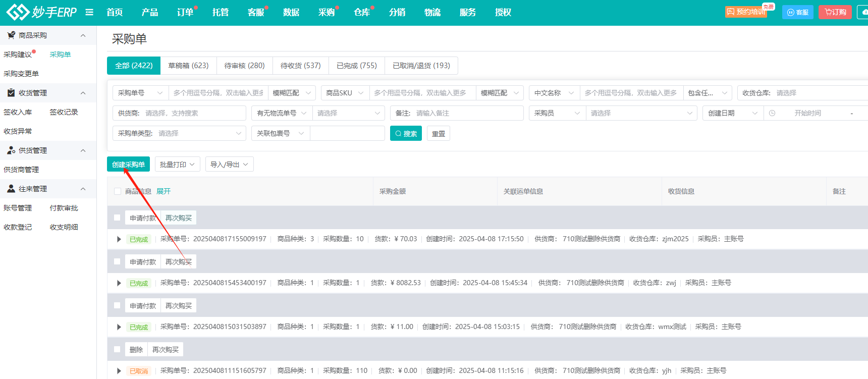The height and width of the screenshot is (379, 868).
Task: Switch to the 草稿箱 (623) tab
Action: 188,66
